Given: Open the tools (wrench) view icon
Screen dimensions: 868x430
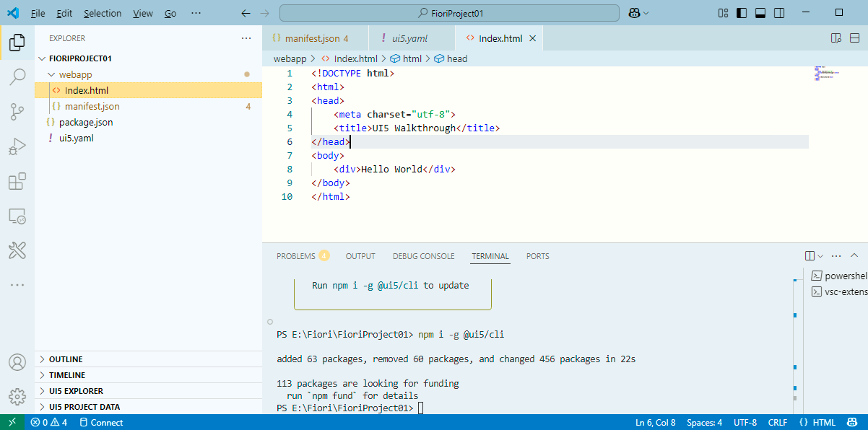Looking at the screenshot, I should 17,250.
